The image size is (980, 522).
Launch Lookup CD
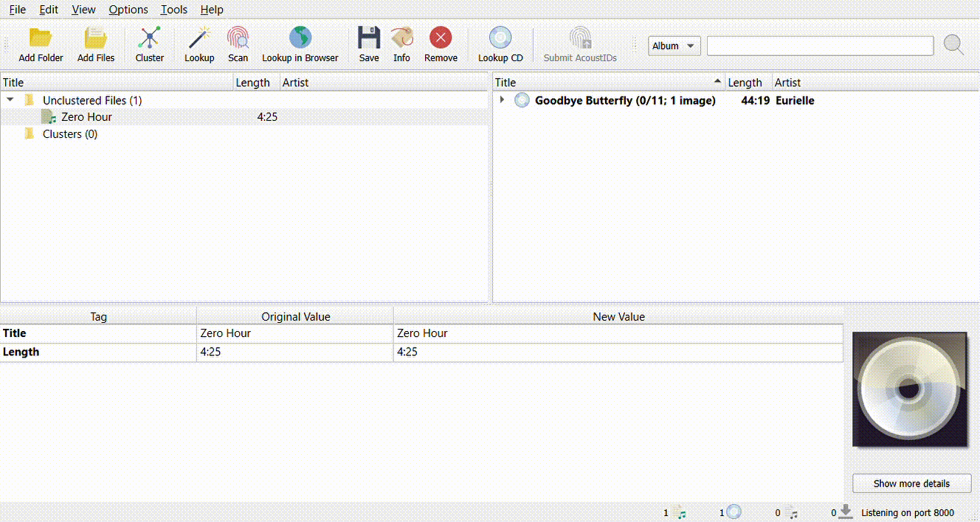(500, 44)
